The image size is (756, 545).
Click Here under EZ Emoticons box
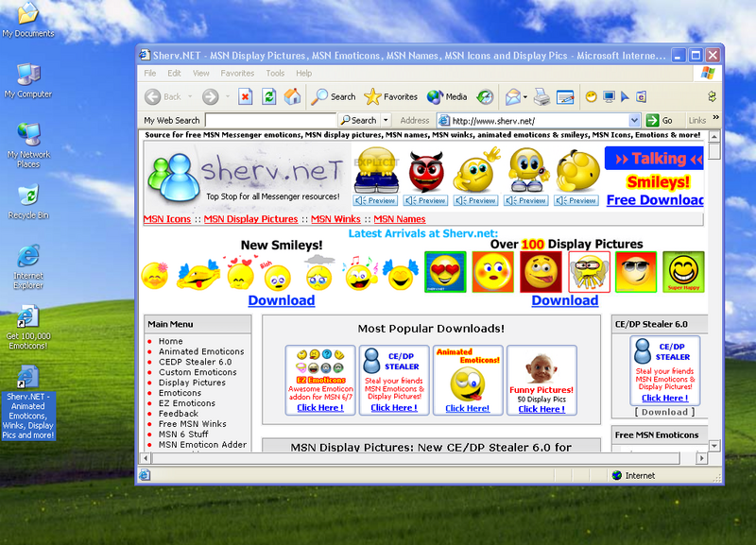coord(320,408)
